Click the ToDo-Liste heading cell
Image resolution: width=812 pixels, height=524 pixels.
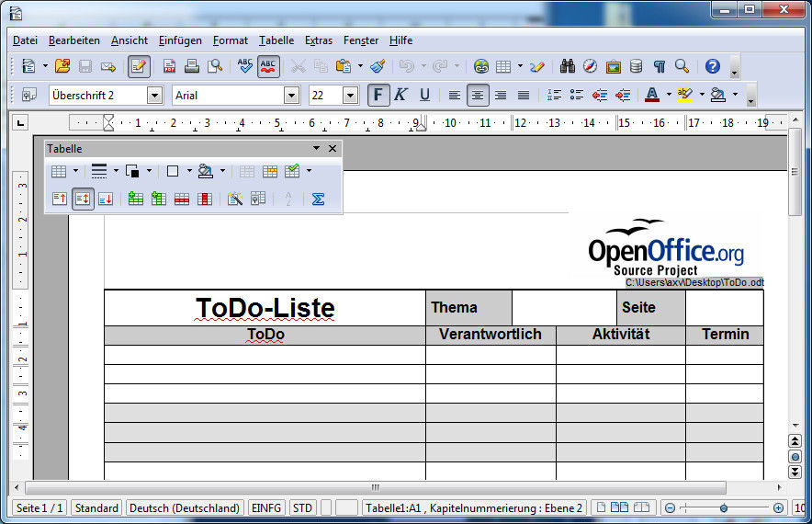click(265, 308)
